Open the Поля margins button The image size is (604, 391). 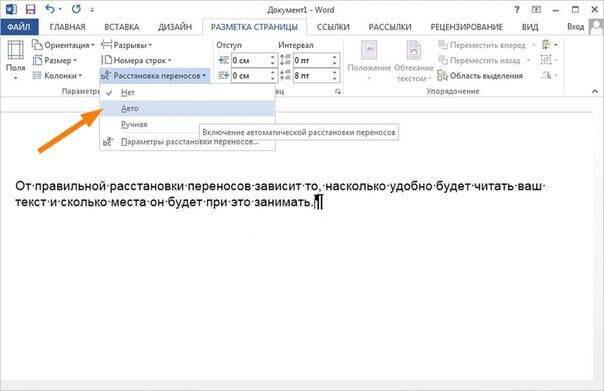[x=15, y=60]
